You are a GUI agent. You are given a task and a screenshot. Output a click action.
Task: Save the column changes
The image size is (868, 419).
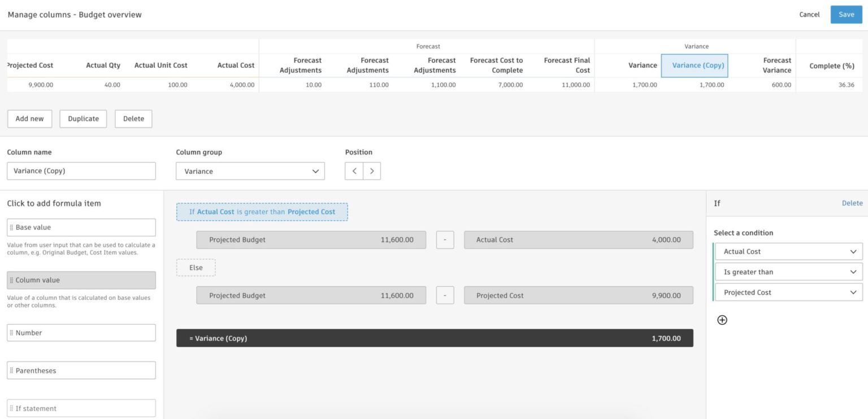pyautogui.click(x=846, y=15)
